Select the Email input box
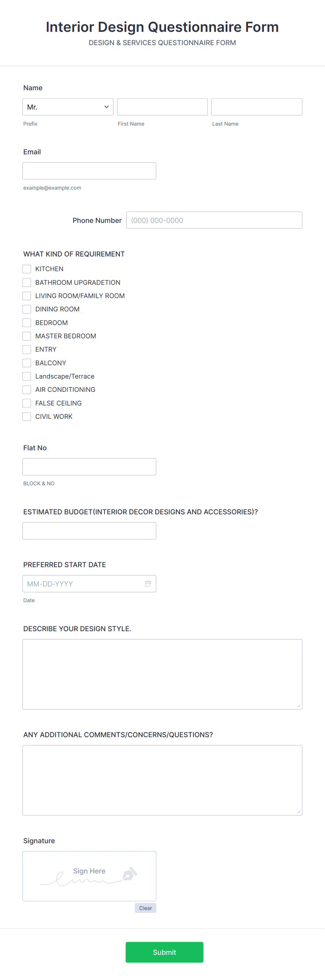 (x=89, y=171)
